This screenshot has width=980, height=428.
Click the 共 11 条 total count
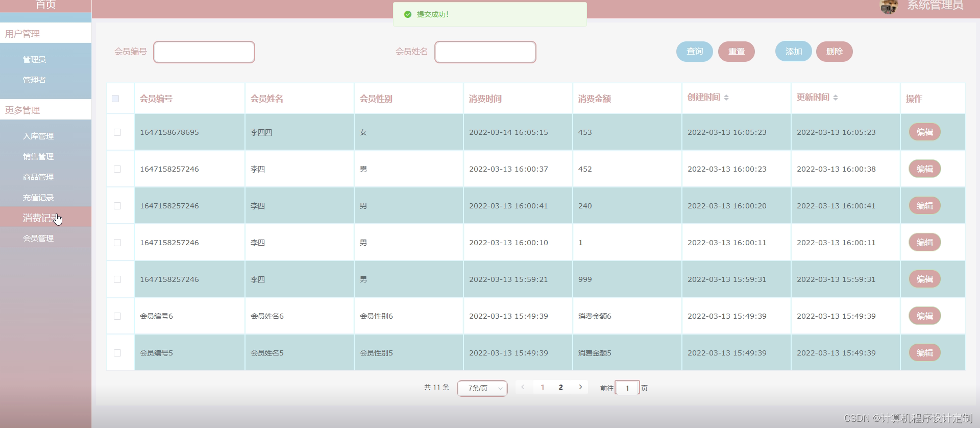point(436,388)
